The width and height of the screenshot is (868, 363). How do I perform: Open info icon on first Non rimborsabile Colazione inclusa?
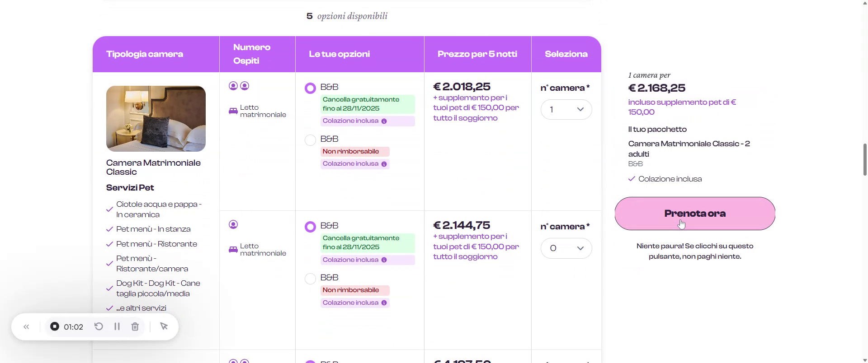point(384,164)
